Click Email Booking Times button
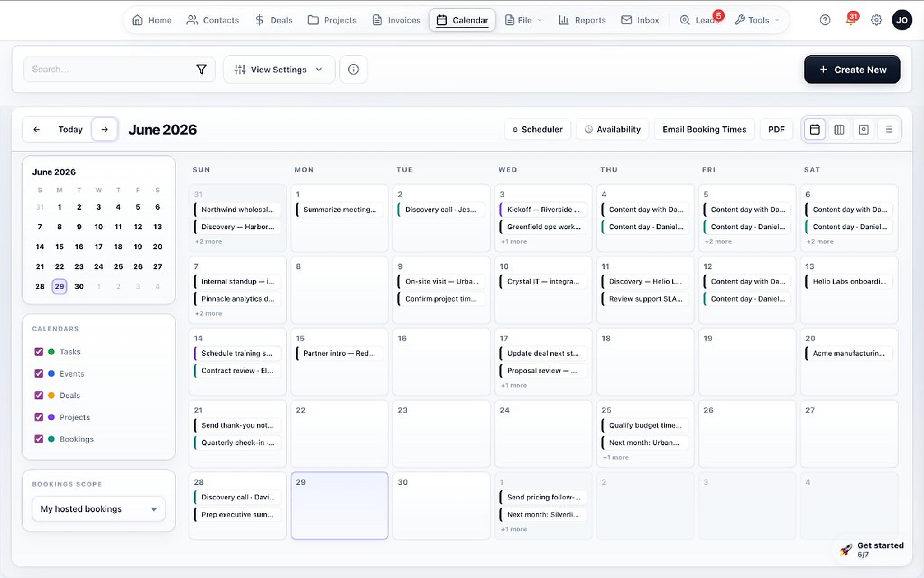This screenshot has height=578, width=924. 704,130
